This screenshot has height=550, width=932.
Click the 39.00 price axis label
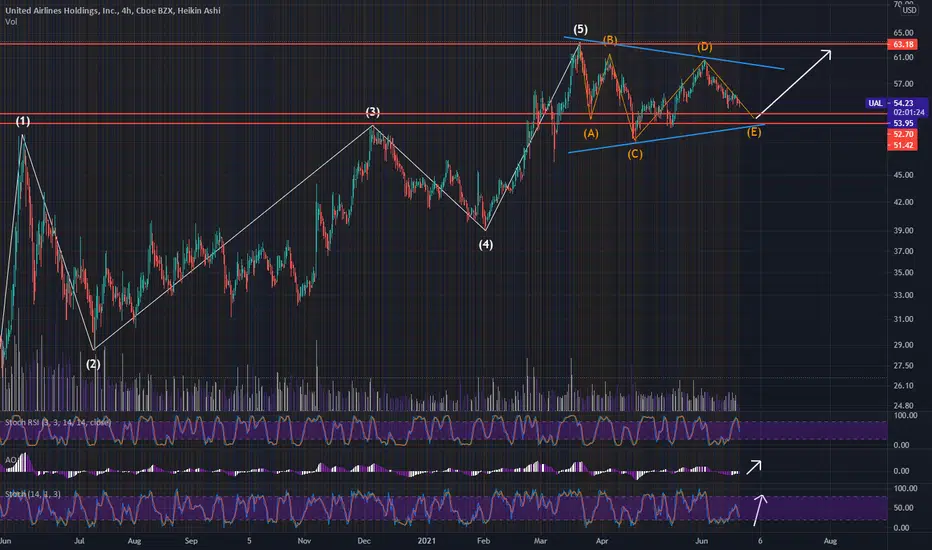903,231
